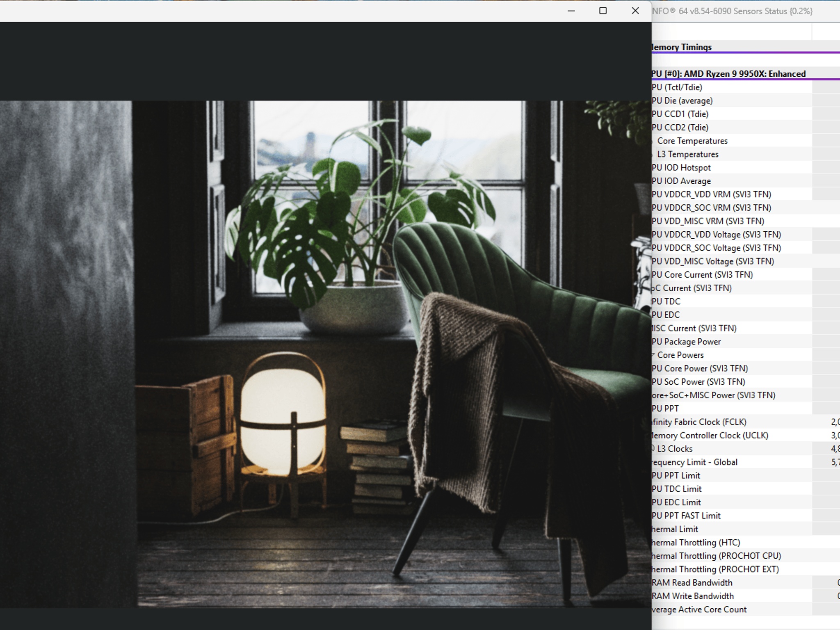Select DRAM Read Bandwidth row

click(746, 583)
